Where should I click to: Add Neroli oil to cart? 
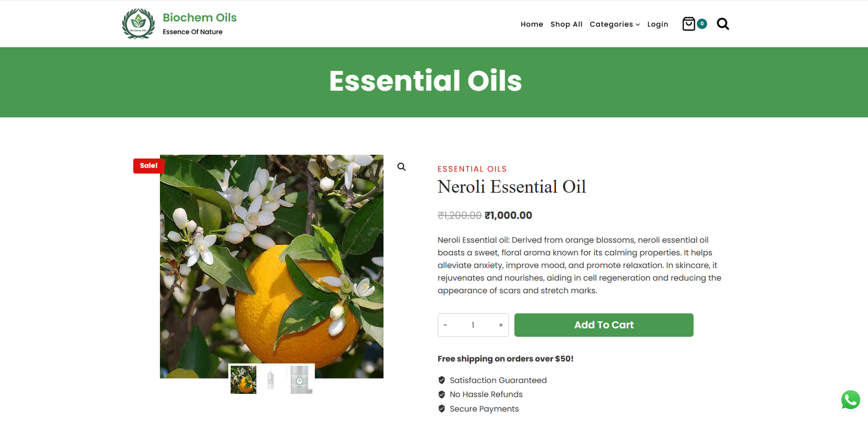[604, 325]
